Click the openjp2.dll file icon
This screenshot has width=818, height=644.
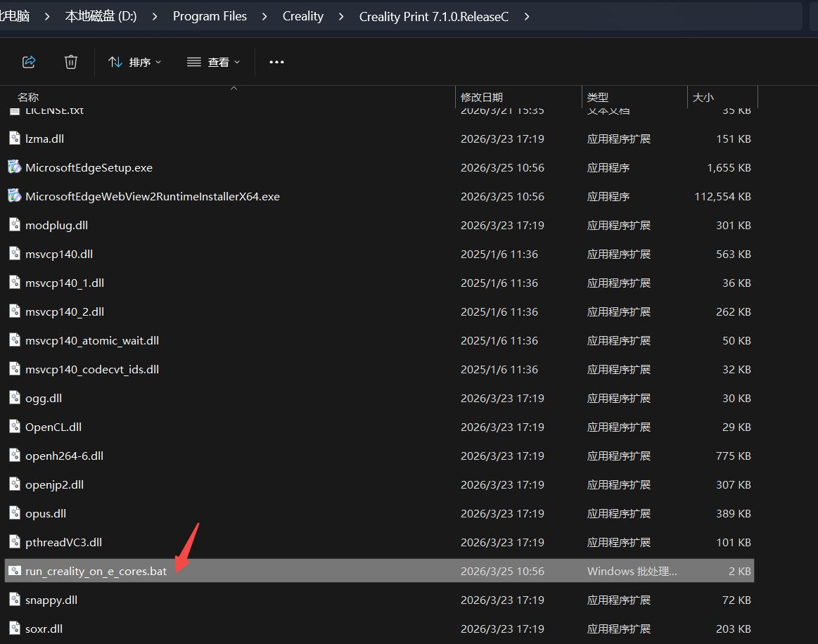(x=15, y=484)
